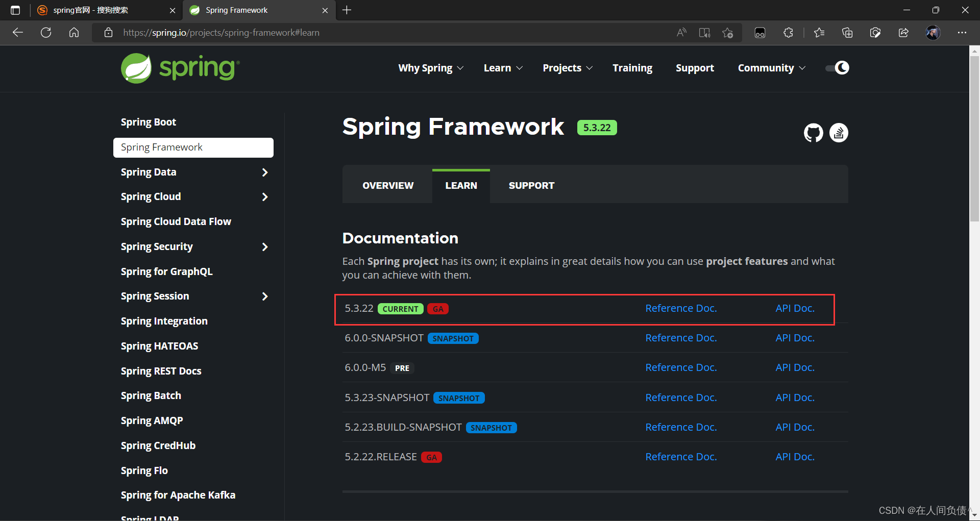Open API Doc. for 5.3.22
980x521 pixels.
pyautogui.click(x=795, y=308)
